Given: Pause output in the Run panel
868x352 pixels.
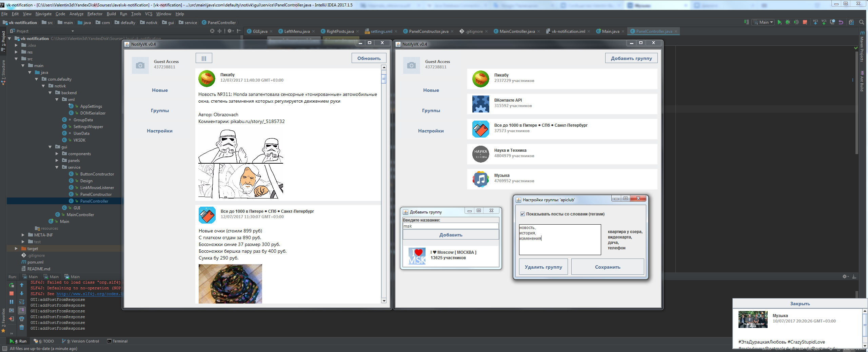Looking at the screenshot, I should click(12, 302).
